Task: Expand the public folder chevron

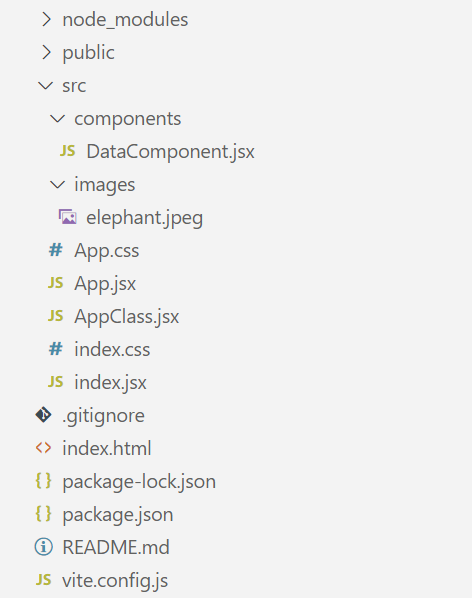Action: pos(46,52)
